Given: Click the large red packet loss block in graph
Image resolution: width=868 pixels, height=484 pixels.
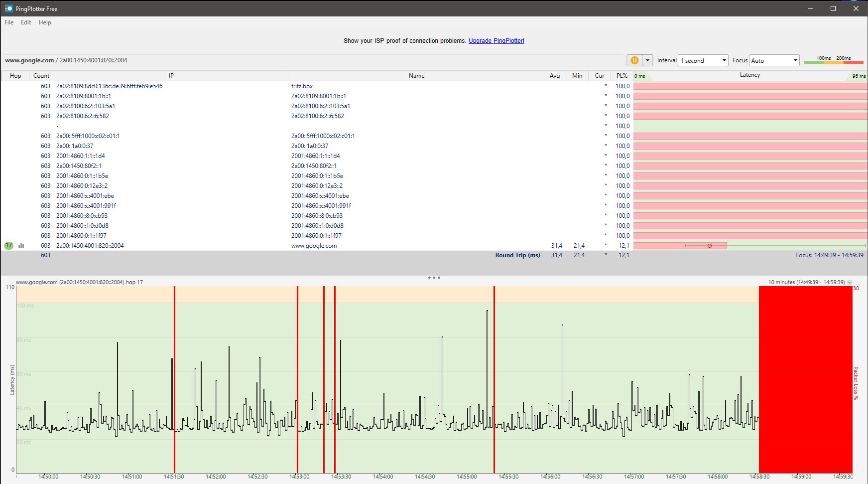Looking at the screenshot, I should (x=805, y=379).
